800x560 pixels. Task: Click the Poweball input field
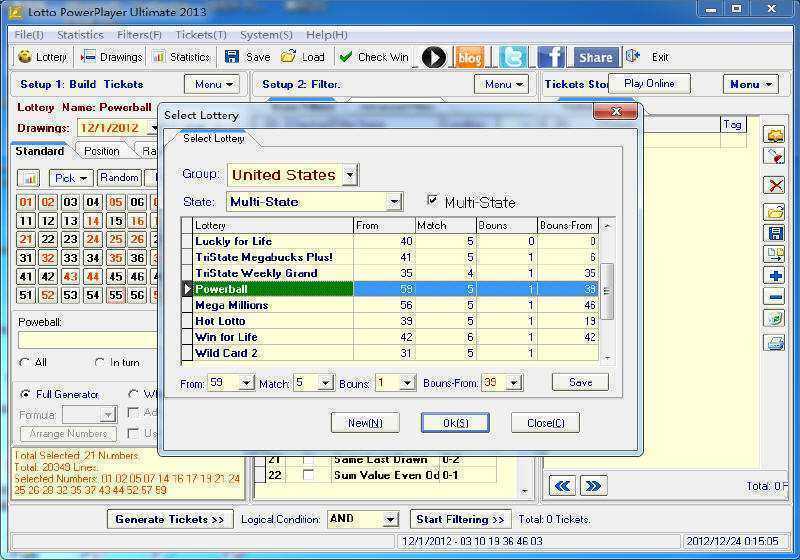[x=87, y=340]
